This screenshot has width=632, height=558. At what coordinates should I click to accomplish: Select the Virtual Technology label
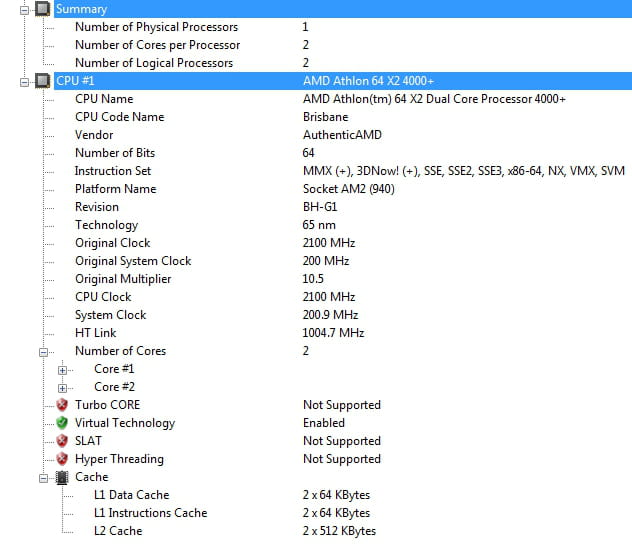[x=125, y=423]
